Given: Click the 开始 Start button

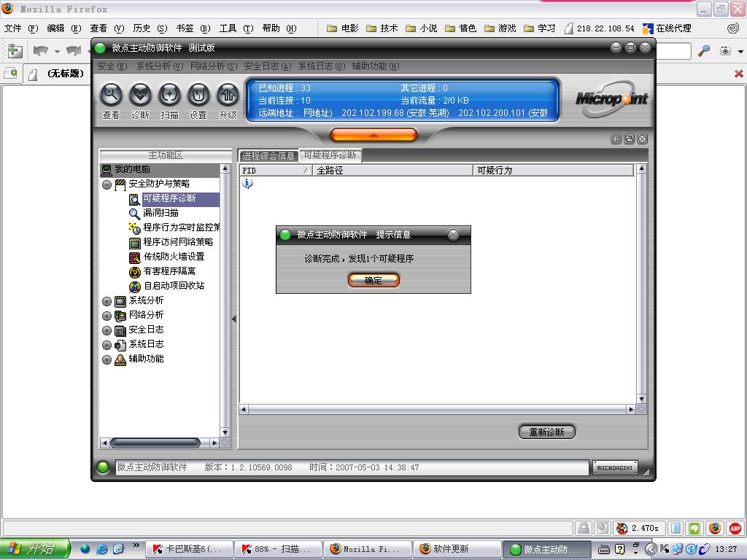Looking at the screenshot, I should (35, 549).
